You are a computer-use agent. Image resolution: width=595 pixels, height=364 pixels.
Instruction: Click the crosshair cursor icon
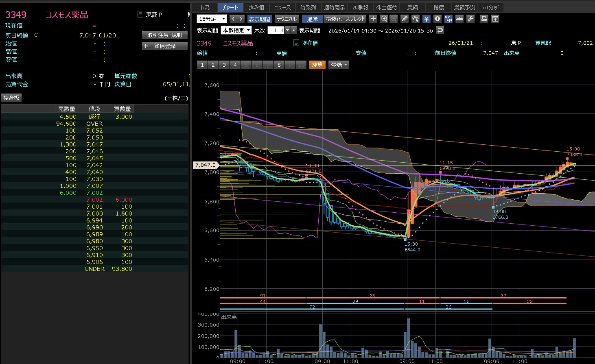click(x=373, y=19)
